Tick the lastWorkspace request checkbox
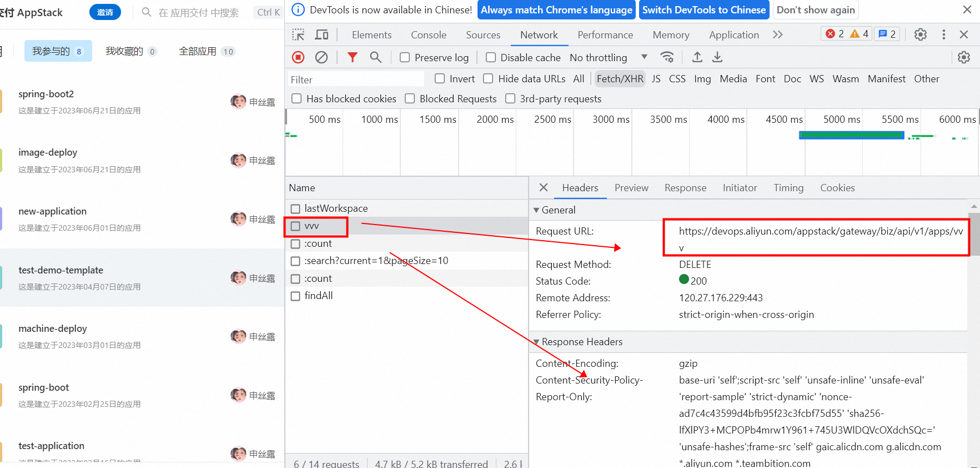 (x=295, y=208)
